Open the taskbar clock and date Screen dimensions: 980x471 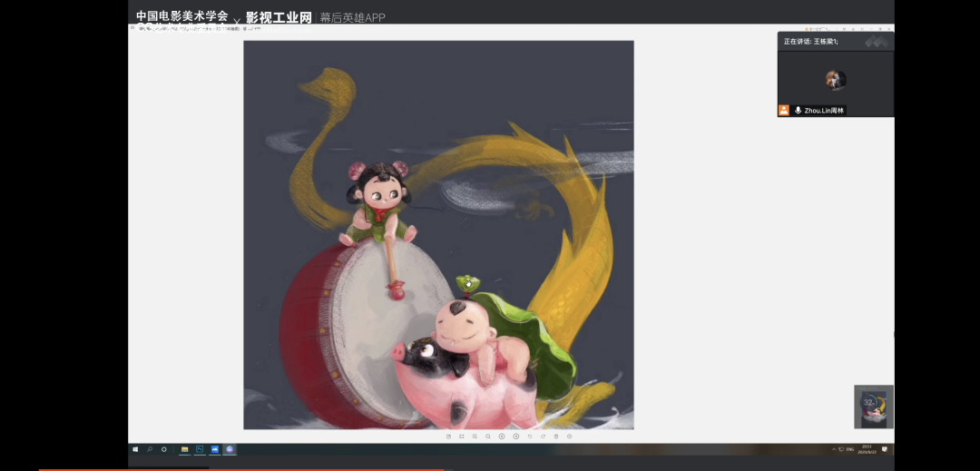[x=866, y=449]
